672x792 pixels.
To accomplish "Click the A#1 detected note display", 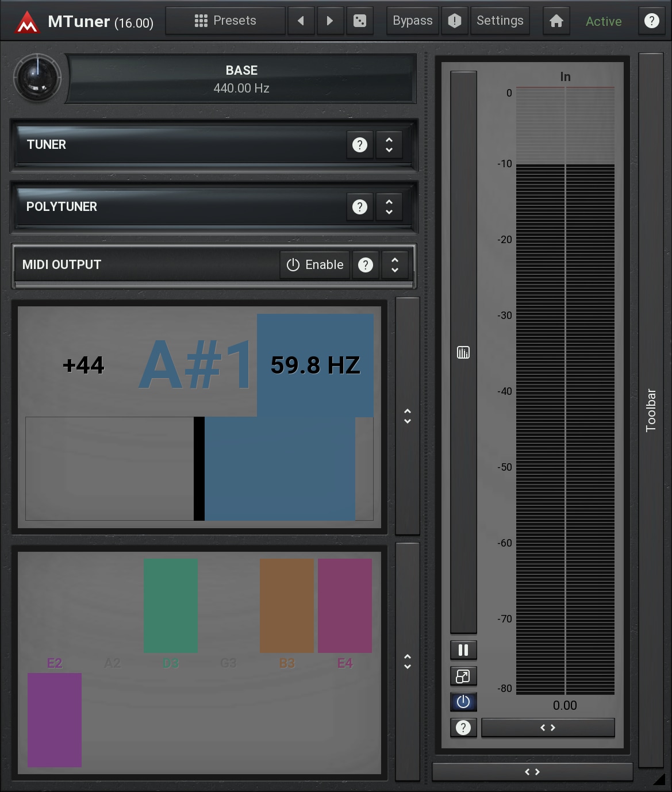I will pos(196,365).
